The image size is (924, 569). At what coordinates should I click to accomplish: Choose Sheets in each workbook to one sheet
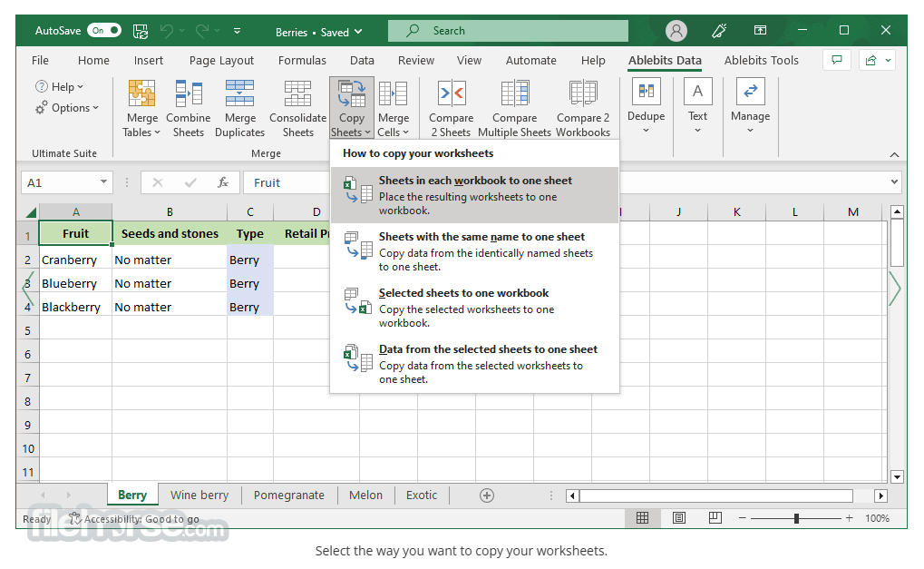point(474,195)
